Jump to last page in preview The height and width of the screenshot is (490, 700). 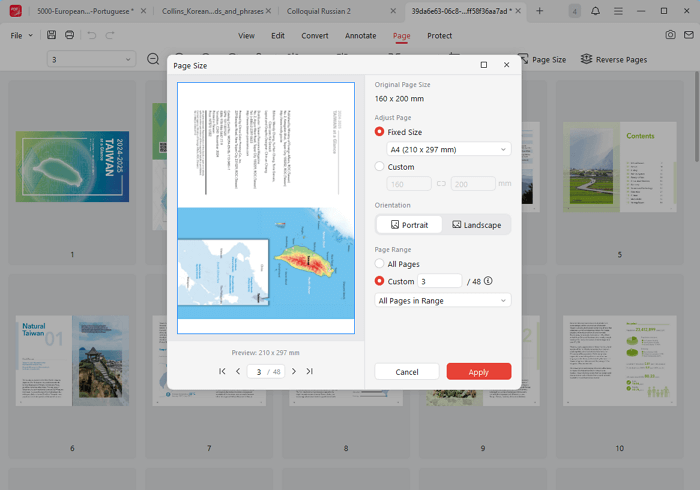[310, 371]
